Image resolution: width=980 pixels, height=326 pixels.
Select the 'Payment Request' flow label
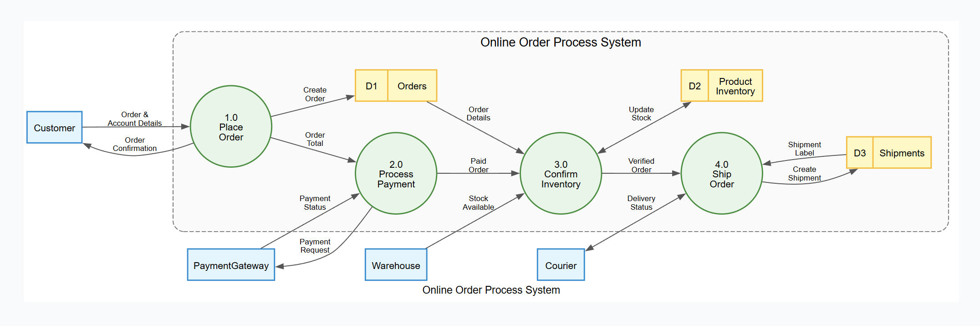[x=315, y=246]
